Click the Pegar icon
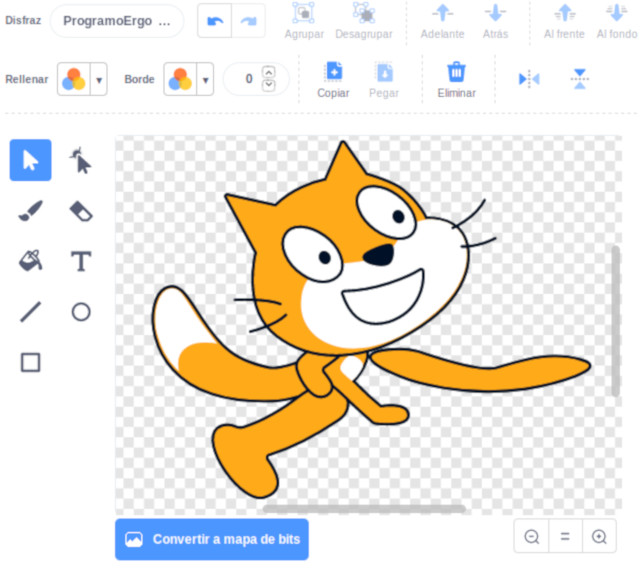The width and height of the screenshot is (640, 570). 384,73
